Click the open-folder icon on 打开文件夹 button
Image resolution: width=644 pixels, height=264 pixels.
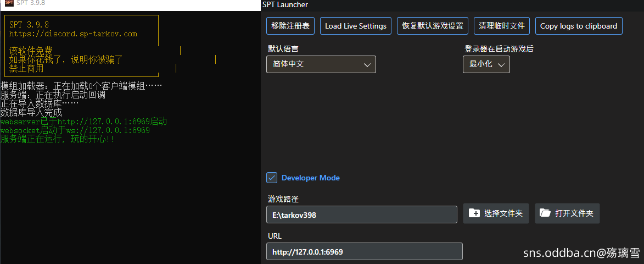(x=545, y=213)
